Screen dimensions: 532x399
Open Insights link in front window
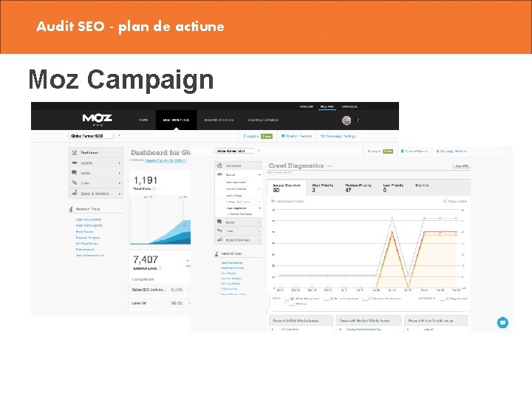[375, 151]
